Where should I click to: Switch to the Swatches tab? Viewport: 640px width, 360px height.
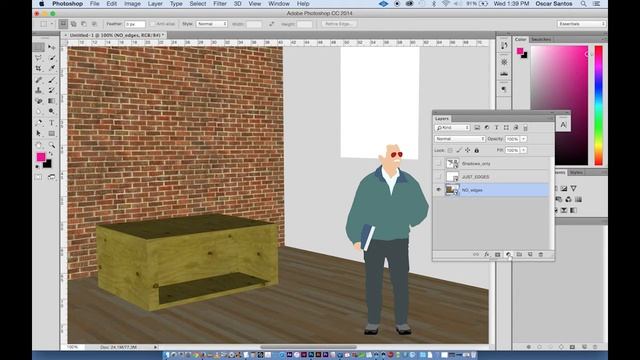(x=541, y=39)
